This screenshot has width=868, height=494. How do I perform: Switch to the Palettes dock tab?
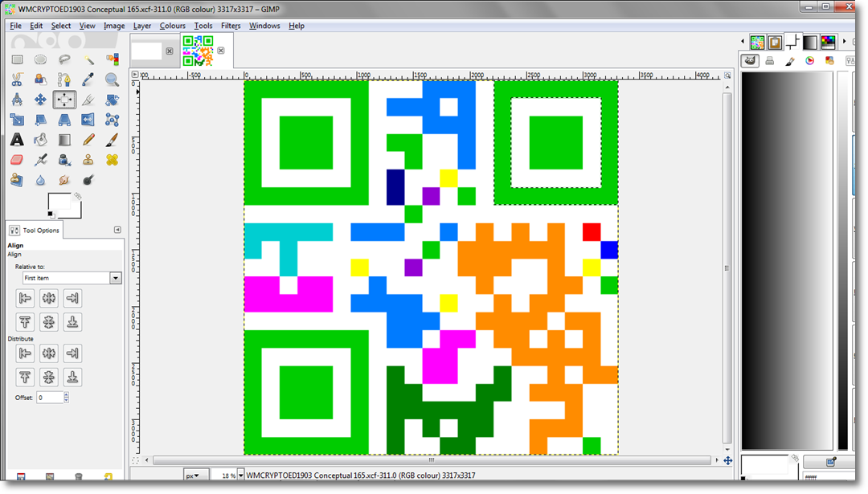[828, 42]
